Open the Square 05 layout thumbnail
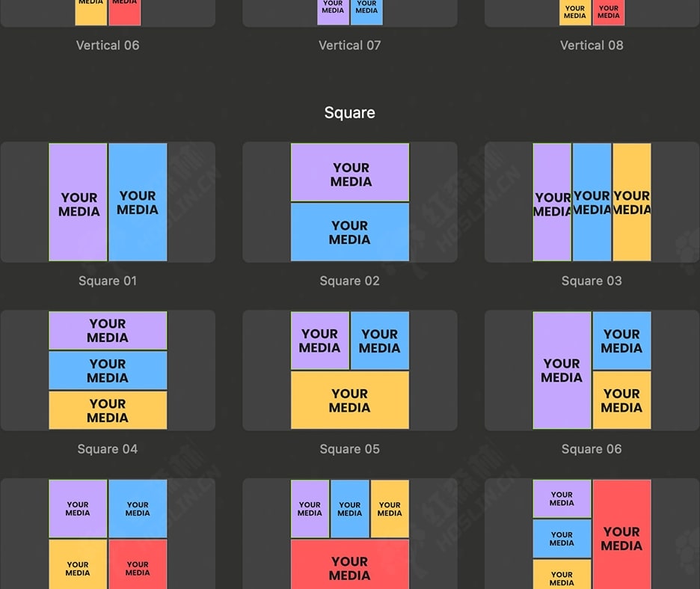The image size is (700, 589). point(350,370)
